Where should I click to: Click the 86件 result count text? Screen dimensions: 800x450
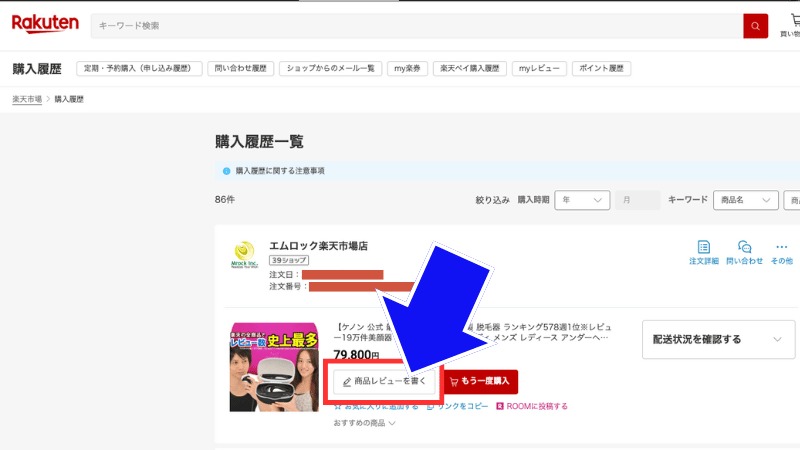tap(224, 199)
